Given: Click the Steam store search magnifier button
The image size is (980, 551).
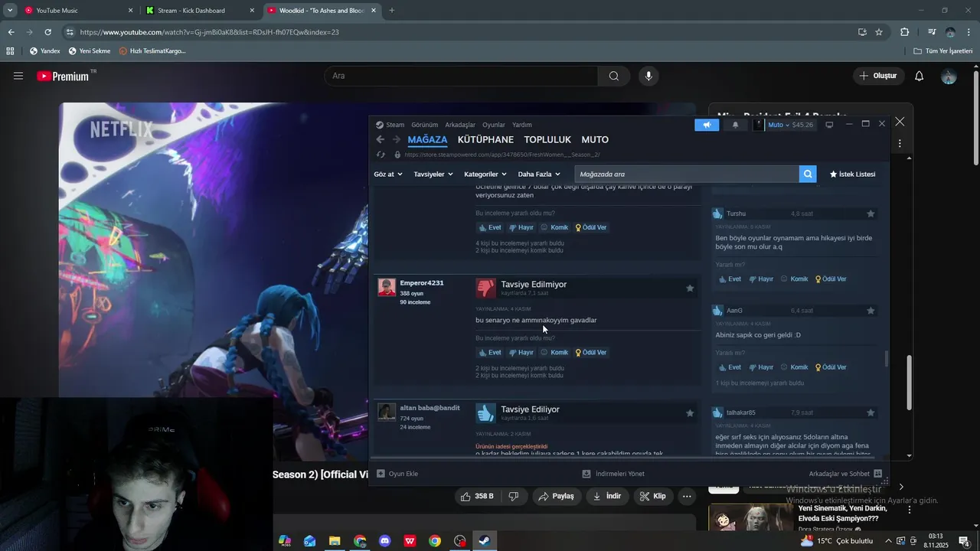Looking at the screenshot, I should pos(808,174).
